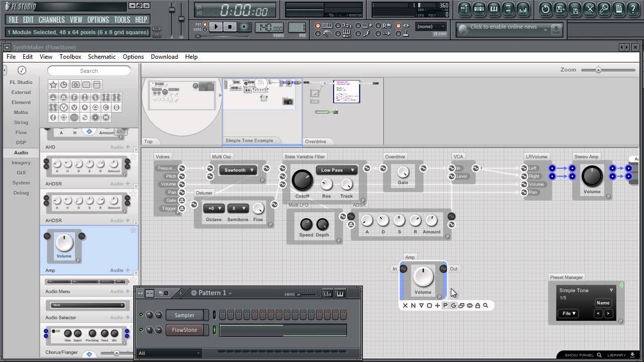Screen dimensions: 644x362
Task: Open the TOOLS menu in FL Studio
Action: 122,20
